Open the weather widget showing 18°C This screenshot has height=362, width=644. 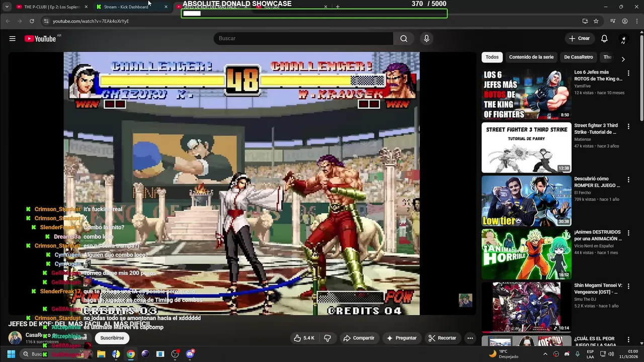pyautogui.click(x=504, y=354)
